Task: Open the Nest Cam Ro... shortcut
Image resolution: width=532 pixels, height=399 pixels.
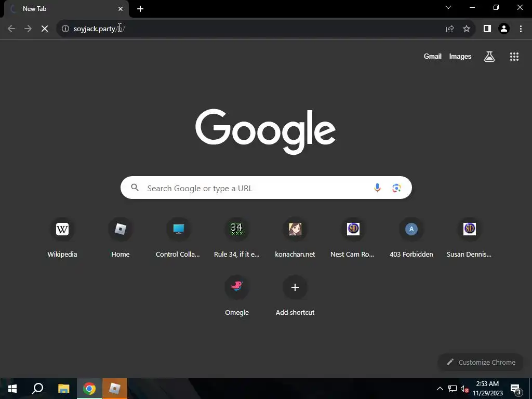Action: 353,238
